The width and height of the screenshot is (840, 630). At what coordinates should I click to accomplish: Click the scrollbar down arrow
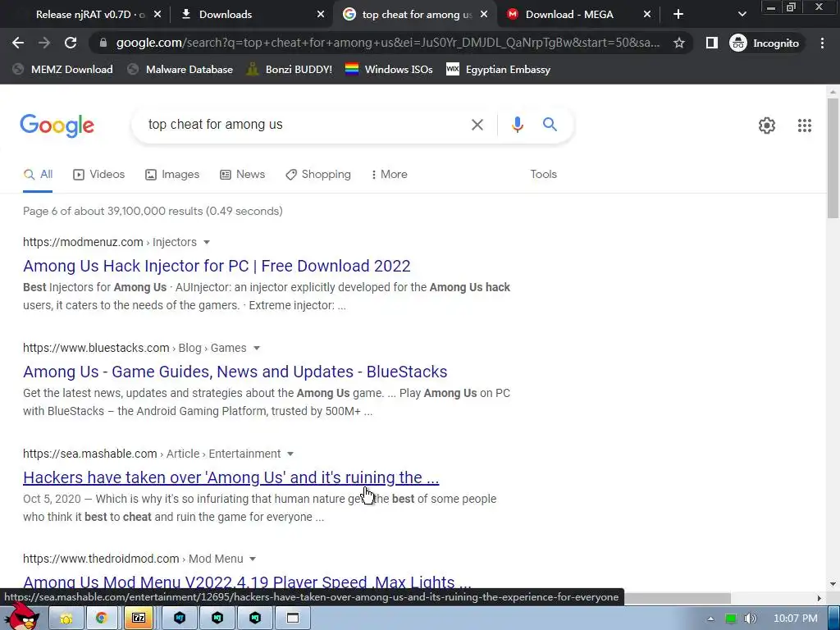(x=833, y=584)
